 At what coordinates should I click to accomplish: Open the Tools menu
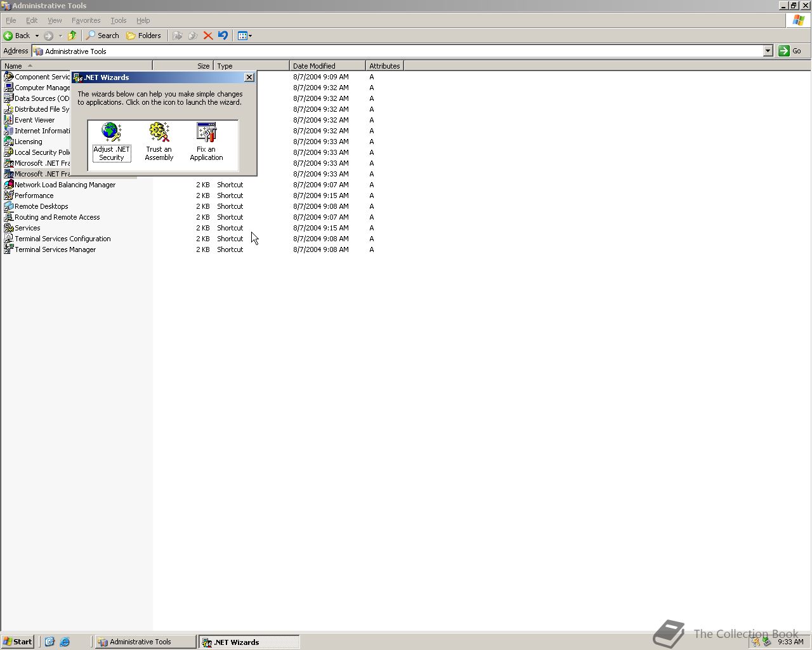coord(118,20)
